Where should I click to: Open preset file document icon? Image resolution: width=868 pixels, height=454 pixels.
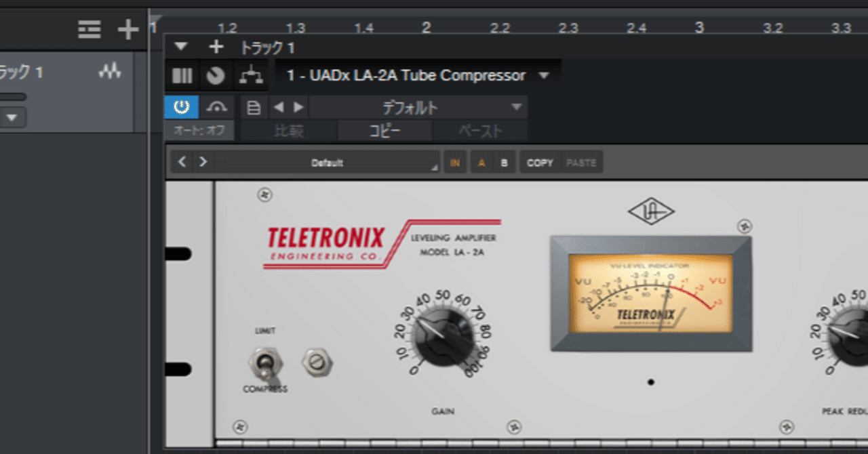tap(254, 108)
